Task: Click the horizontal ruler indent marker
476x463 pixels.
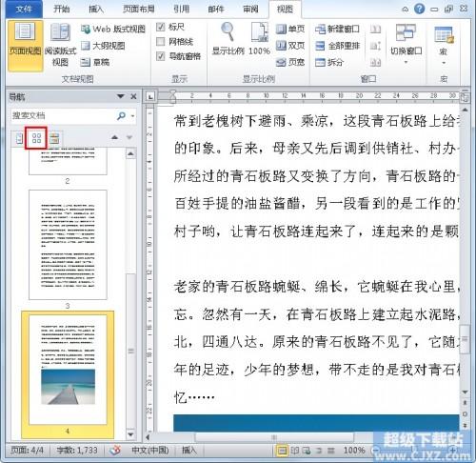Action: tap(172, 96)
